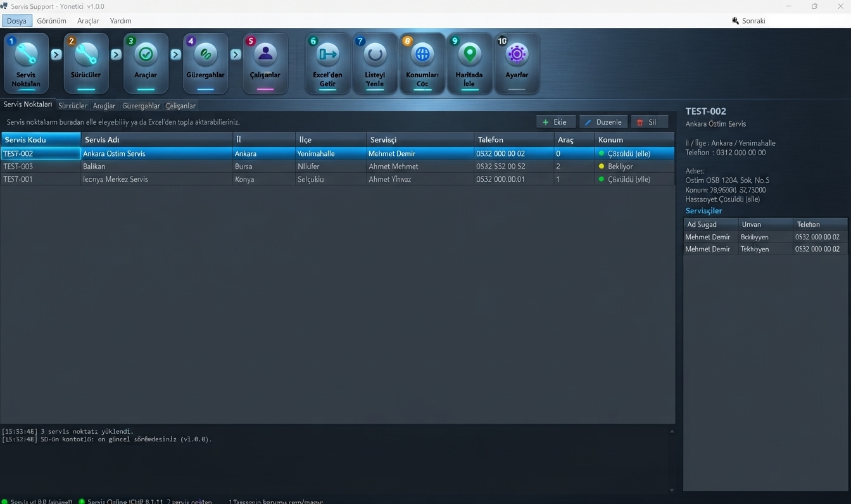
Task: Sort by Servis Kodu column header
Action: (41, 139)
